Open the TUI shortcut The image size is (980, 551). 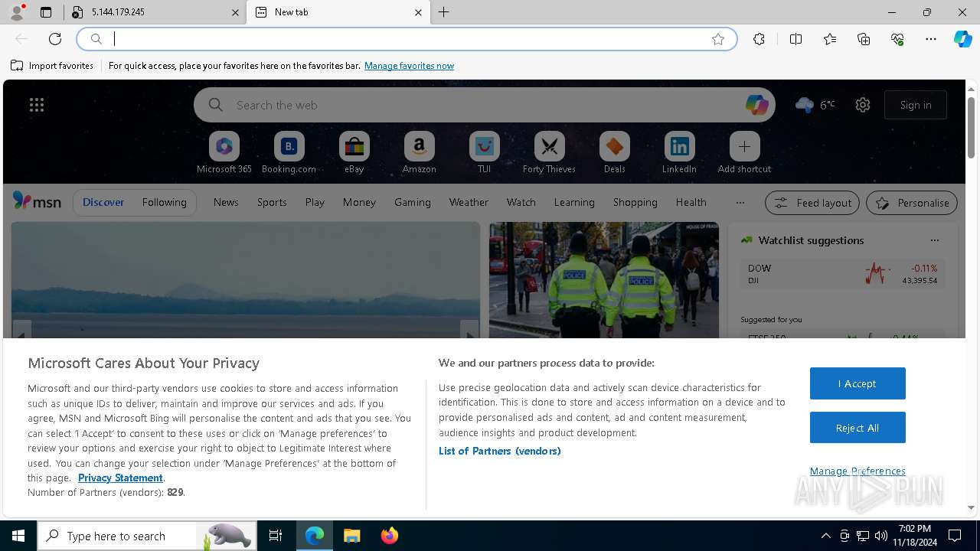[485, 152]
